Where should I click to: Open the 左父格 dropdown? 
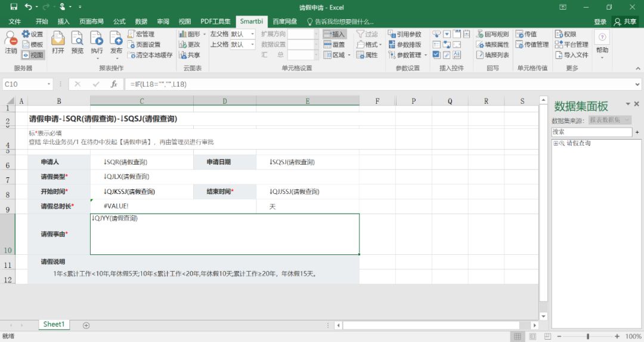252,34
